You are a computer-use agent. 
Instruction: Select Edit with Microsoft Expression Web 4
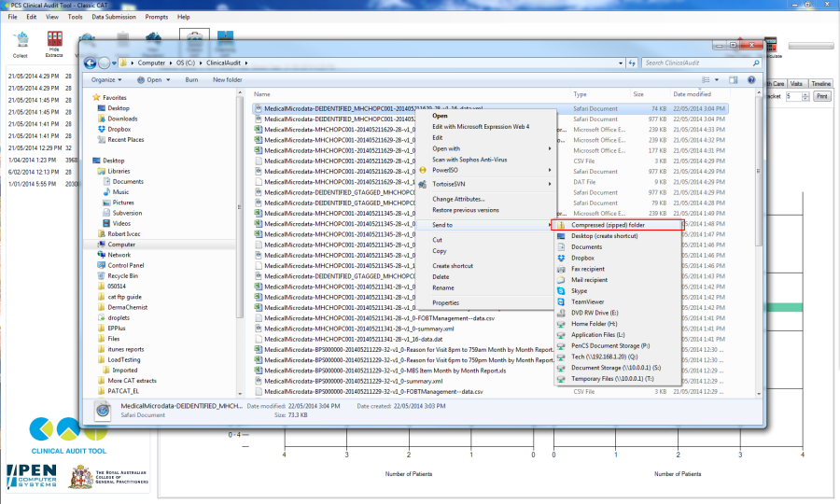(481, 127)
